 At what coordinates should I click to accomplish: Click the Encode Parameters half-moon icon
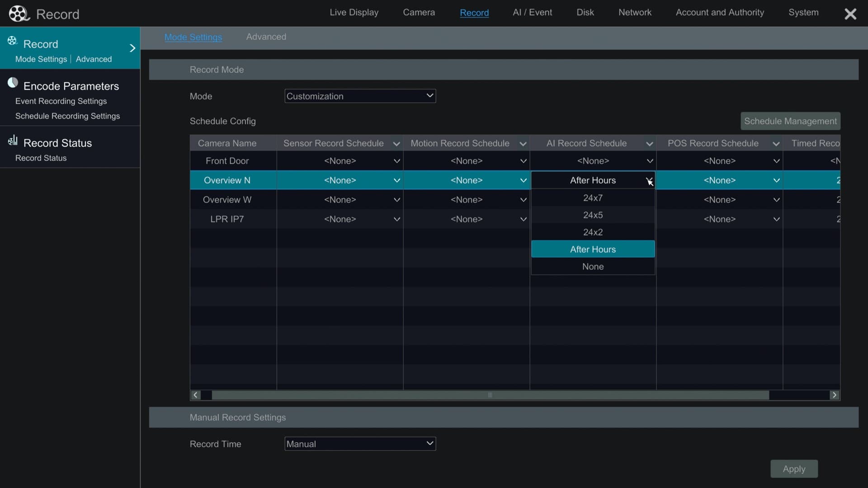point(13,83)
